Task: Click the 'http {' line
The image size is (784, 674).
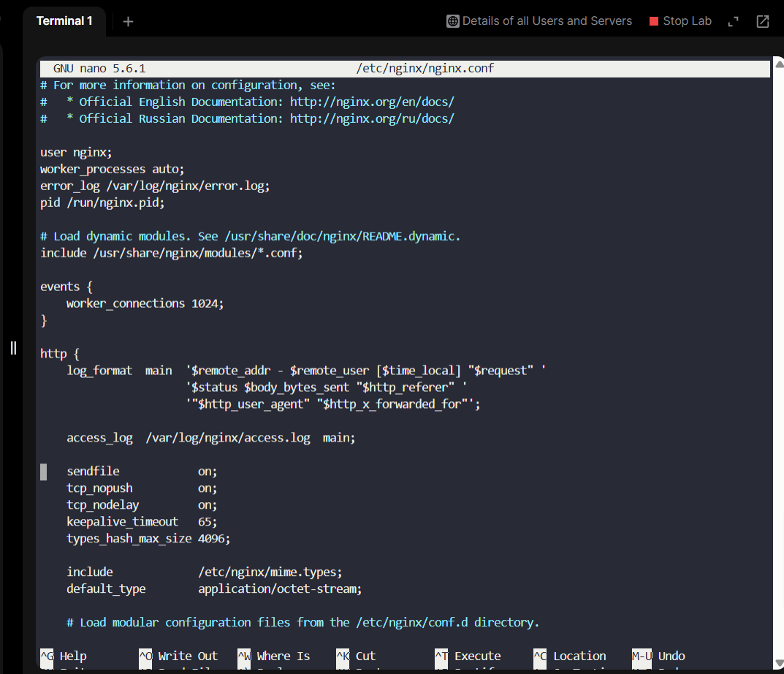Action: [60, 354]
